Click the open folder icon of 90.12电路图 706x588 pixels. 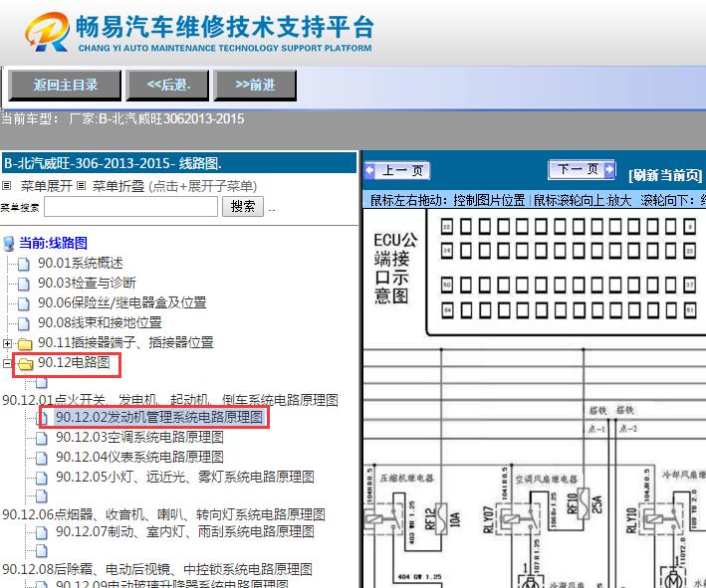coord(26,364)
